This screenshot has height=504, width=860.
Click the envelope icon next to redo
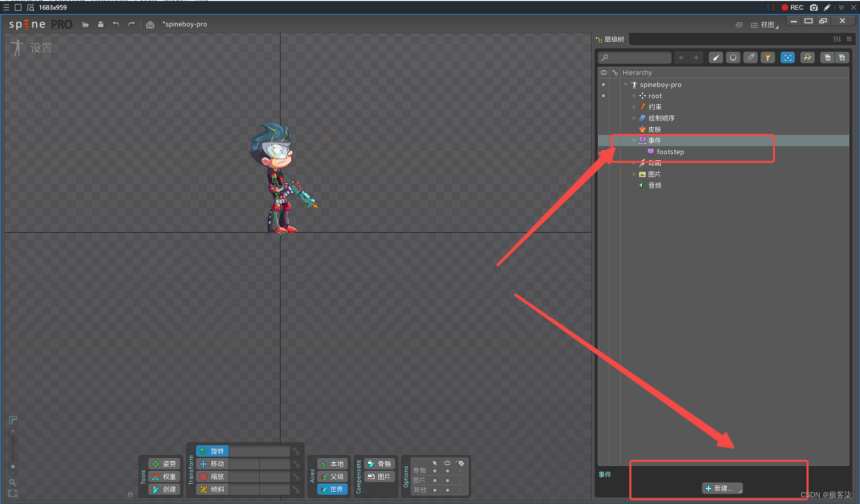[x=150, y=24]
